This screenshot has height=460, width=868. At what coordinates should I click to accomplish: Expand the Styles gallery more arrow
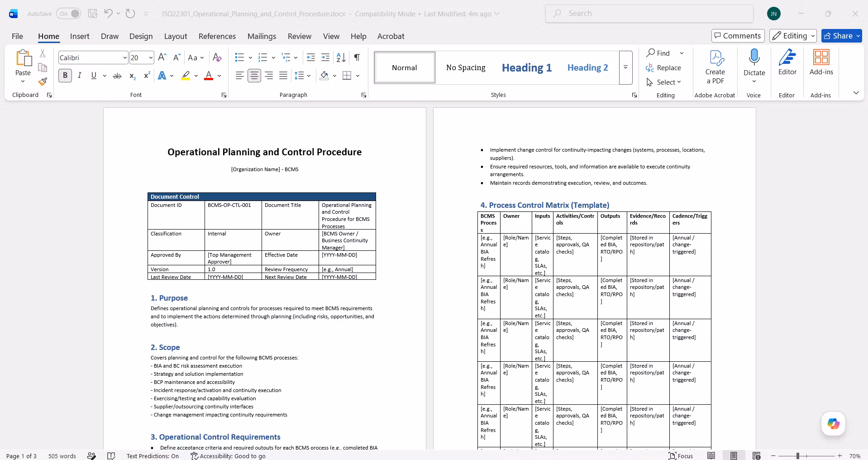[x=625, y=67]
